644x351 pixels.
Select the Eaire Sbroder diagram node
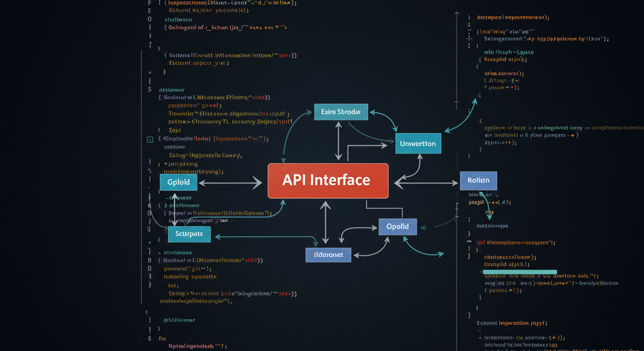click(341, 112)
